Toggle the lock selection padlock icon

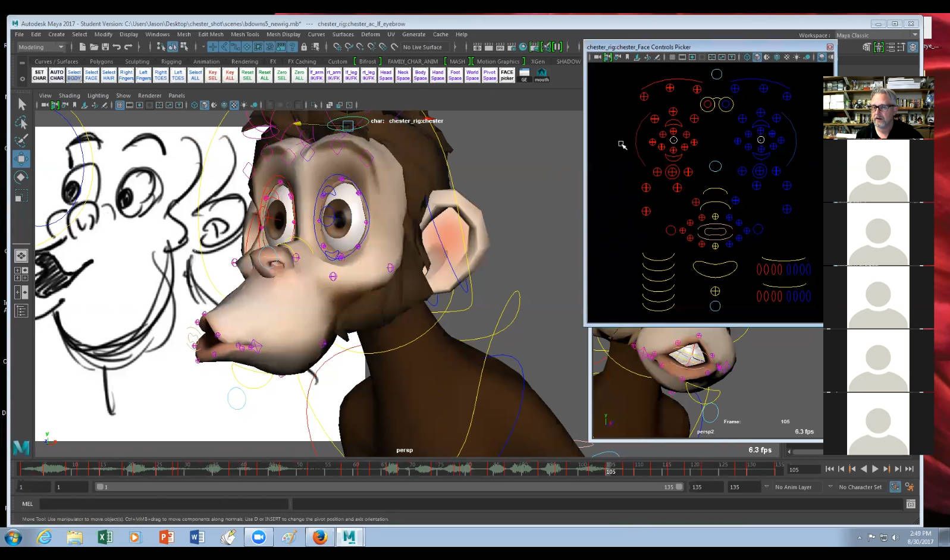(304, 47)
